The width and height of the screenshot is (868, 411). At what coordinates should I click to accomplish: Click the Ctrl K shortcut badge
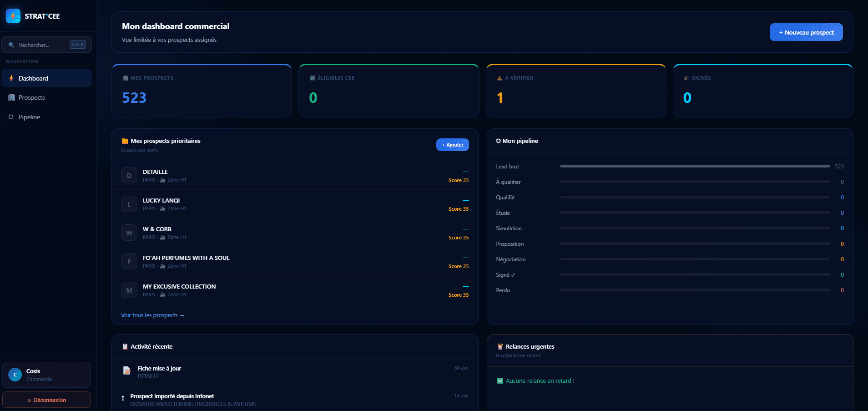click(x=78, y=45)
